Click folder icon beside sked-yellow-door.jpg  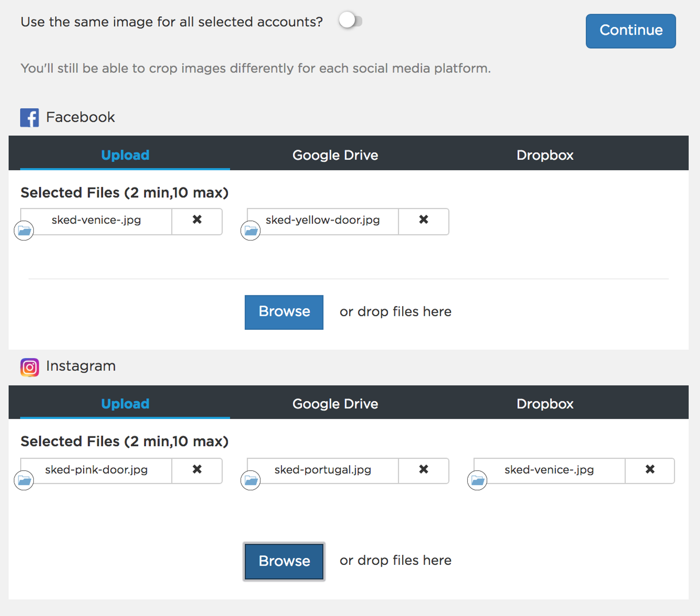(x=251, y=231)
